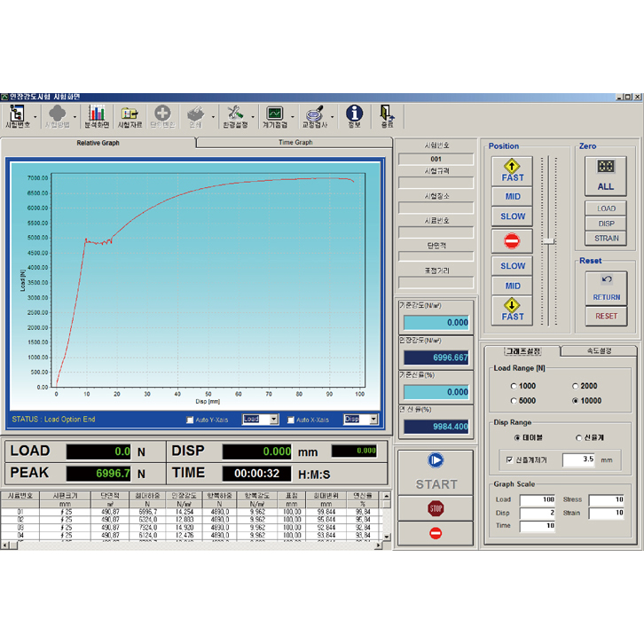The image size is (644, 644).
Task: Click the results table down scroll arrow
Action: coord(387,537)
